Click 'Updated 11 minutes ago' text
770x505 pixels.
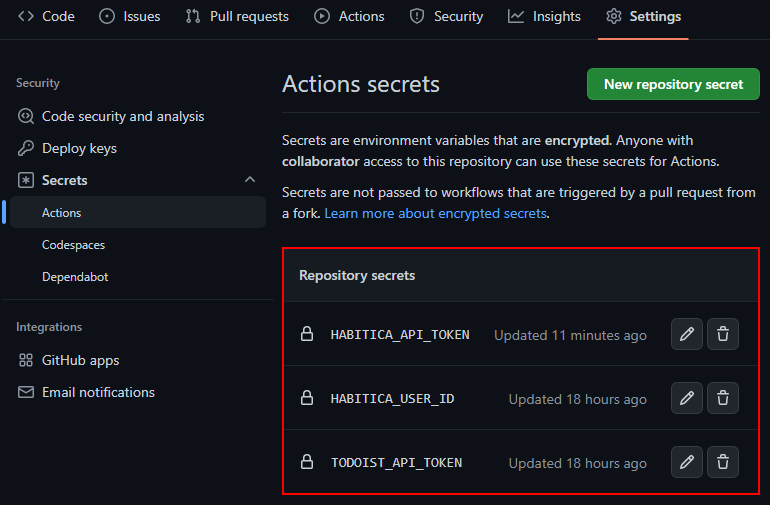[x=570, y=335]
